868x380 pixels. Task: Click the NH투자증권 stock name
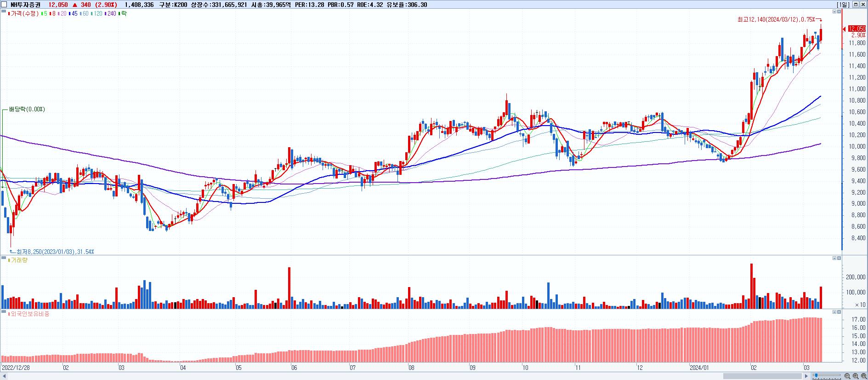pyautogui.click(x=26, y=5)
